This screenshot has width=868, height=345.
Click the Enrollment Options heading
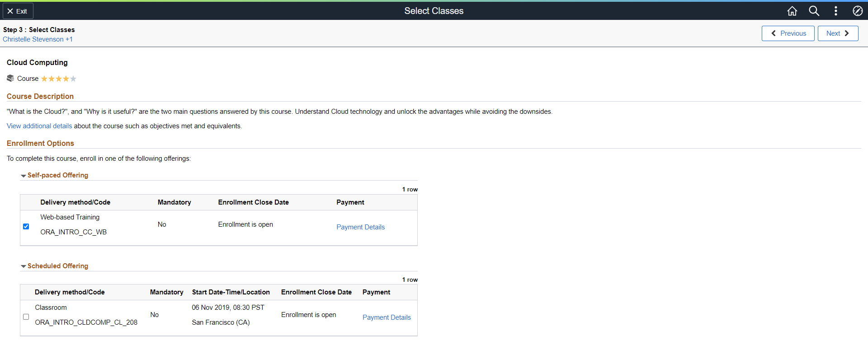coord(40,143)
